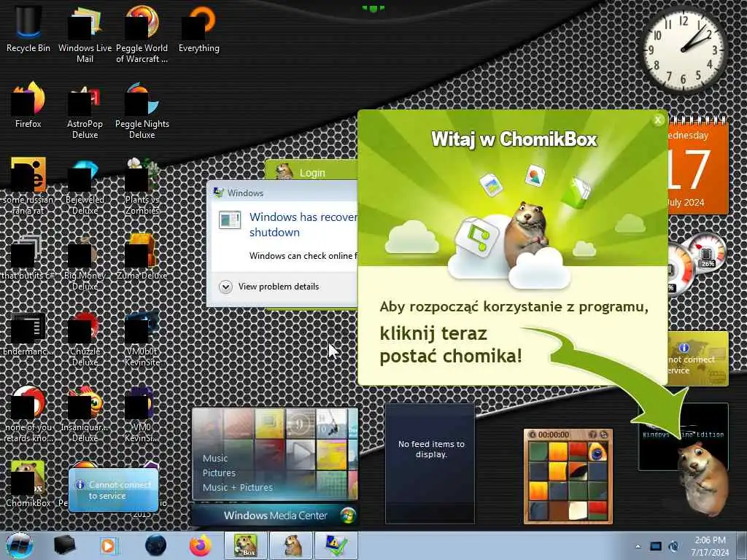Select the Chuzzle Deluxe desktop icon
Screen dimensions: 747x560
[85, 338]
